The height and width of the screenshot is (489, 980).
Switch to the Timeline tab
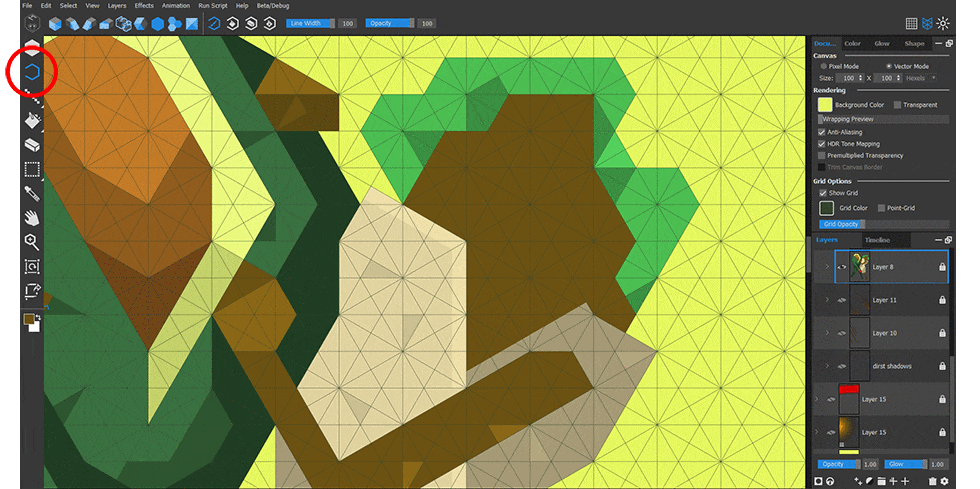tap(877, 241)
